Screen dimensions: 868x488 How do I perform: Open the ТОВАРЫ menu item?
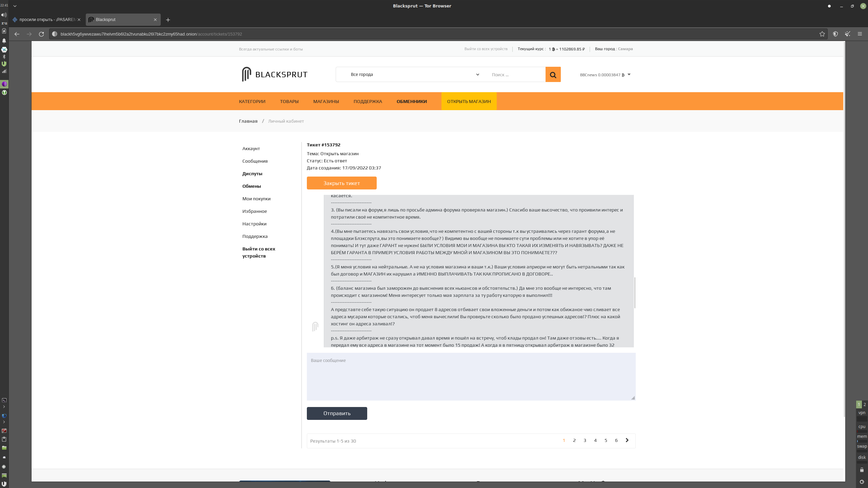tap(289, 101)
